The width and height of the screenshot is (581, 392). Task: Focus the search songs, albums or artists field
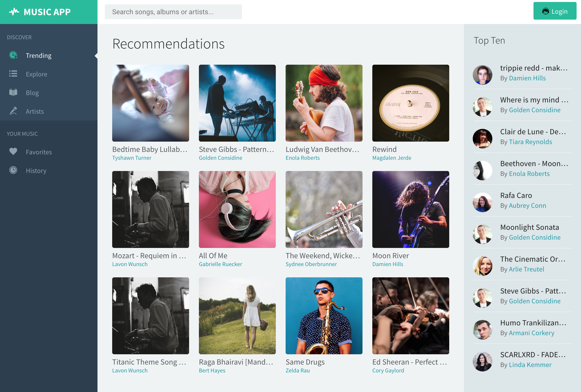[x=173, y=12]
